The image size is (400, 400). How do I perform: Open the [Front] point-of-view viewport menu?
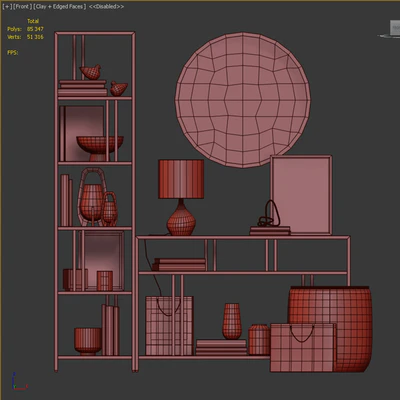22,7
